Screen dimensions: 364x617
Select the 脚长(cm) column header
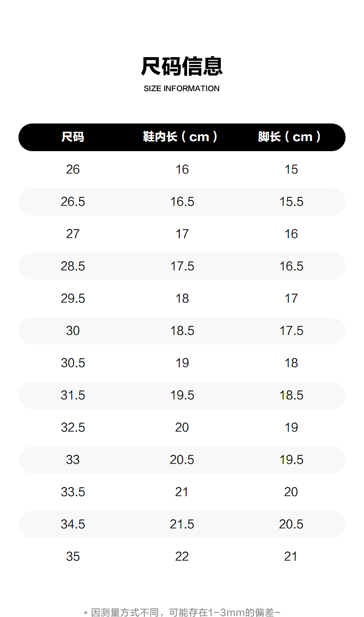click(289, 137)
